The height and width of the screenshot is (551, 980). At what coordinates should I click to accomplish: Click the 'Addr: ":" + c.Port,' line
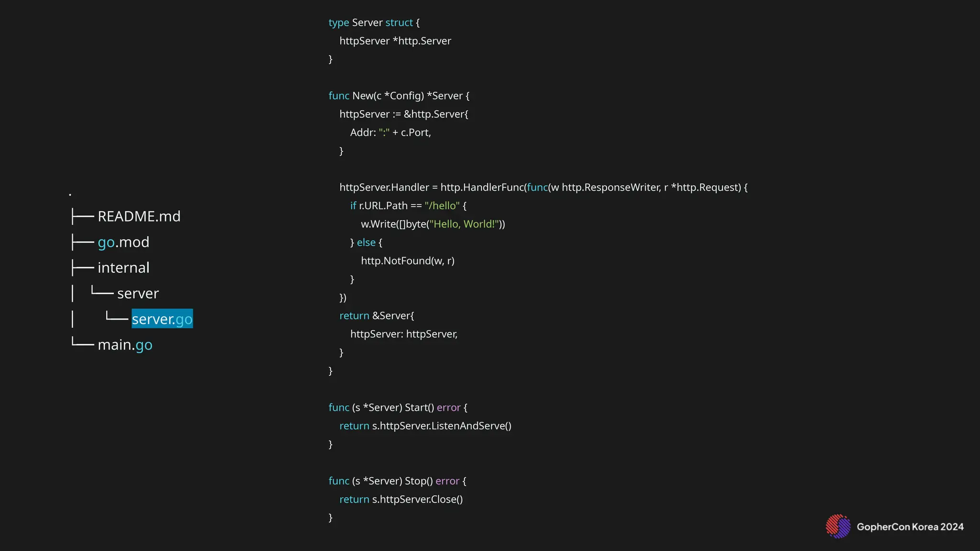point(390,132)
